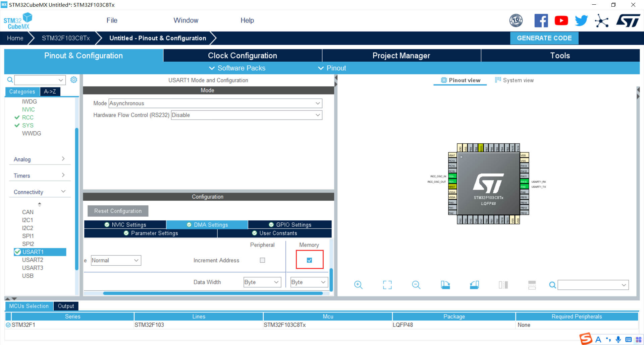Open the Help menu
The height and width of the screenshot is (345, 644).
pyautogui.click(x=247, y=20)
